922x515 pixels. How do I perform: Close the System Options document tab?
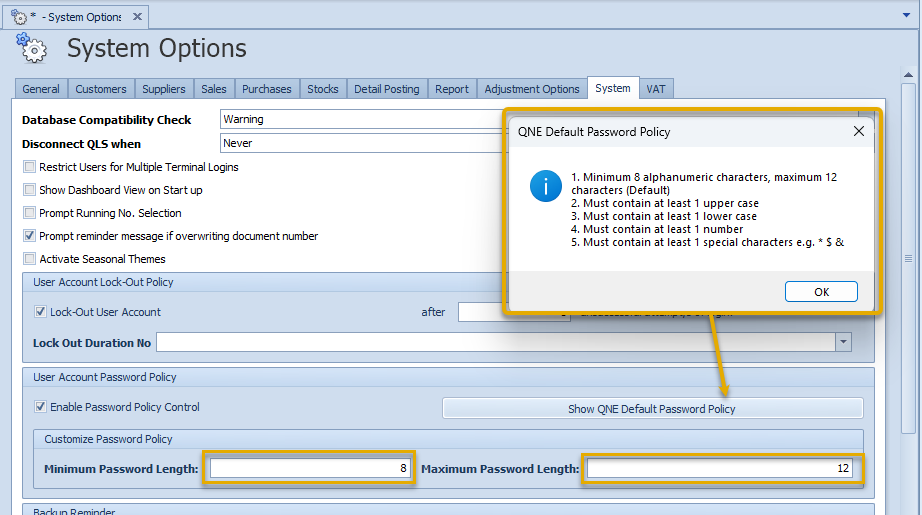pos(137,16)
